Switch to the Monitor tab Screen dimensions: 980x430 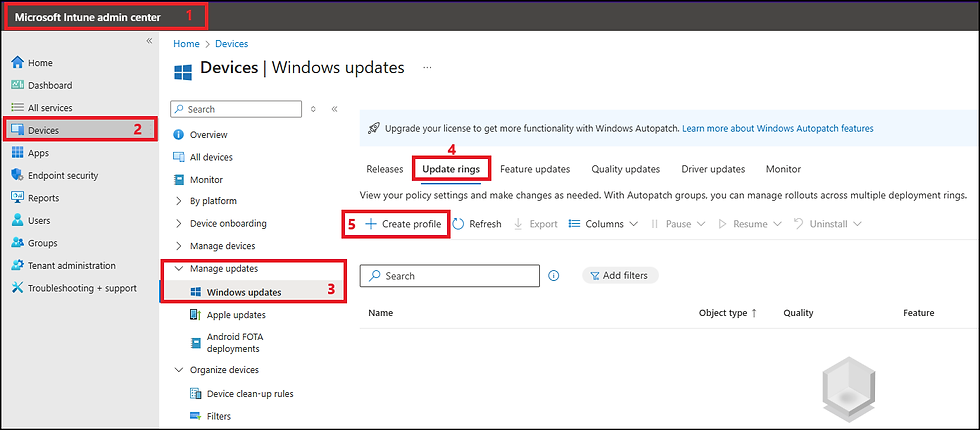[x=783, y=169]
